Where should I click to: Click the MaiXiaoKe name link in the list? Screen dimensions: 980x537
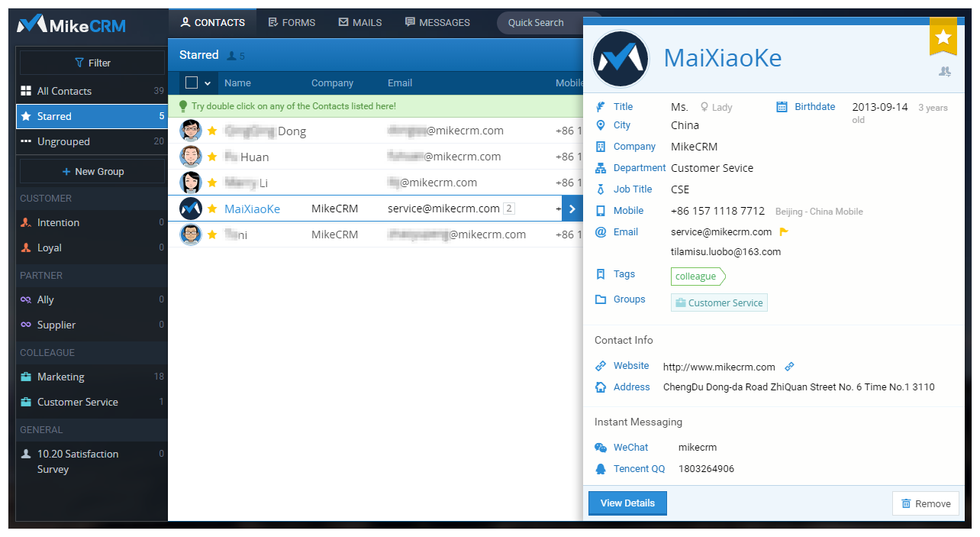252,209
